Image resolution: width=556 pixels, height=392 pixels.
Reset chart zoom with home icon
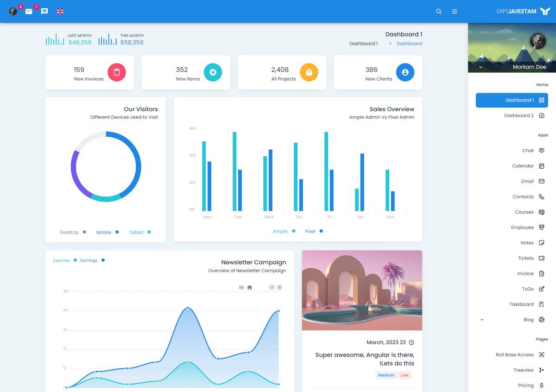[x=250, y=287]
